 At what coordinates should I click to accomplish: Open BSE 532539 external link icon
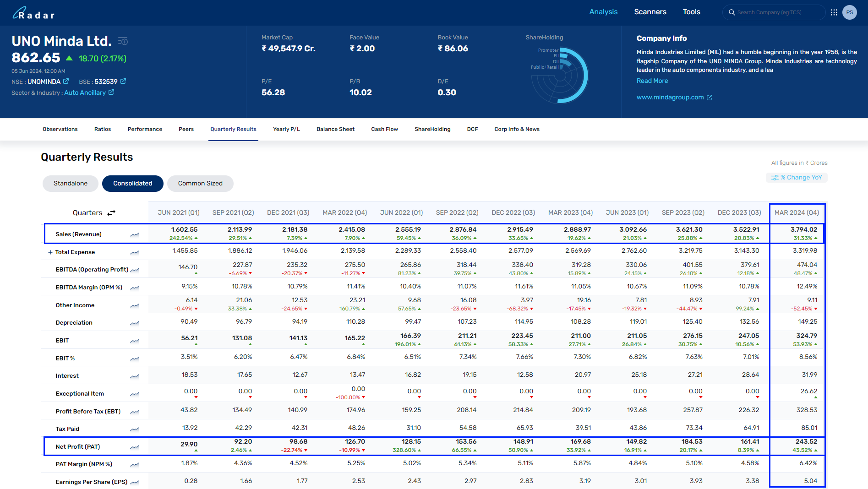pos(123,81)
